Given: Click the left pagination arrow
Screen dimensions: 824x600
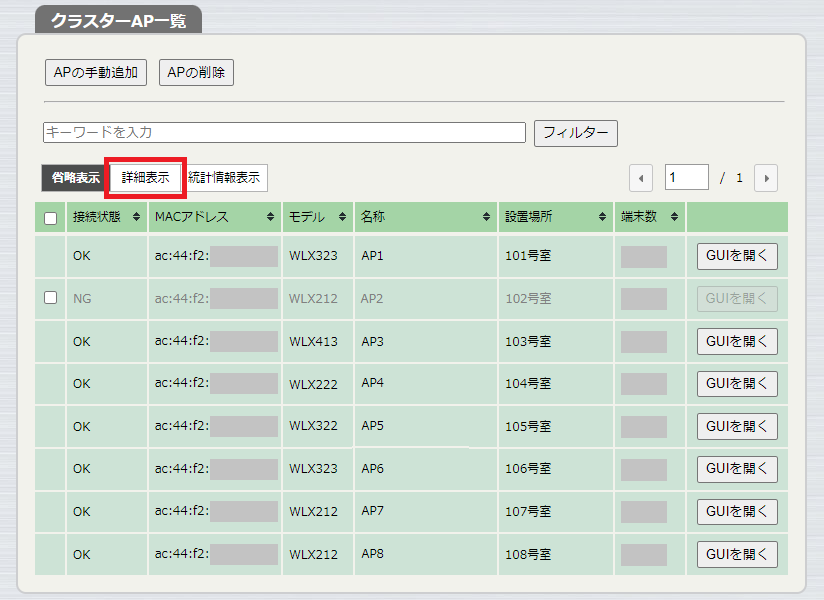Looking at the screenshot, I should coord(640,177).
